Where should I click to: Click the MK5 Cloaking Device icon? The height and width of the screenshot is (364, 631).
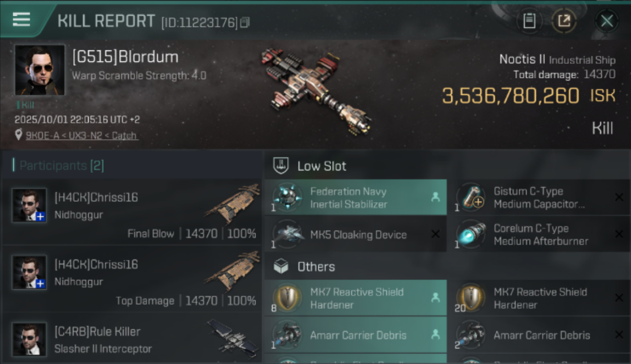point(287,234)
